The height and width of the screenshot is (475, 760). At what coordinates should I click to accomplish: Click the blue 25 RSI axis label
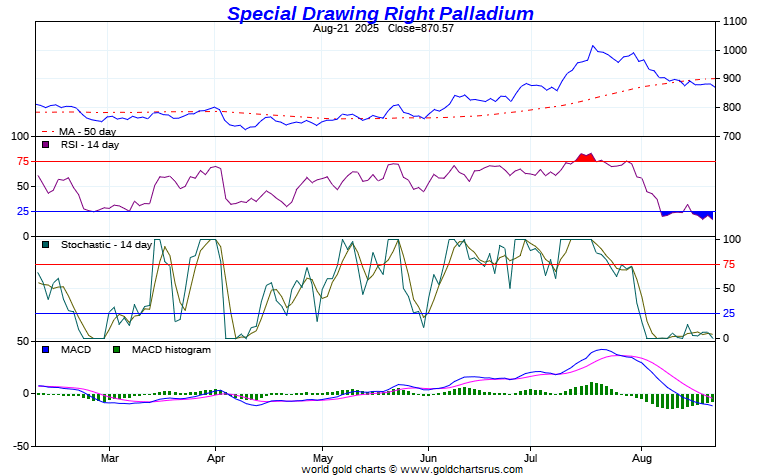click(23, 211)
